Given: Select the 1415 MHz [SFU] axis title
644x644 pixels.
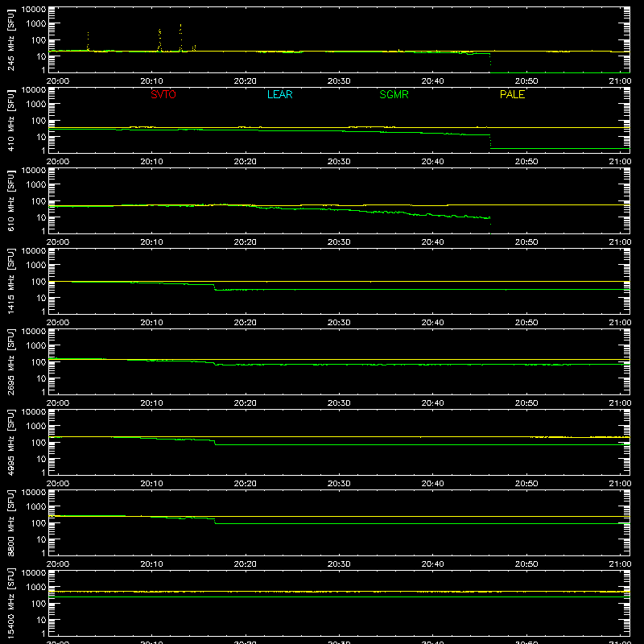Looking at the screenshot, I should pos(10,281).
